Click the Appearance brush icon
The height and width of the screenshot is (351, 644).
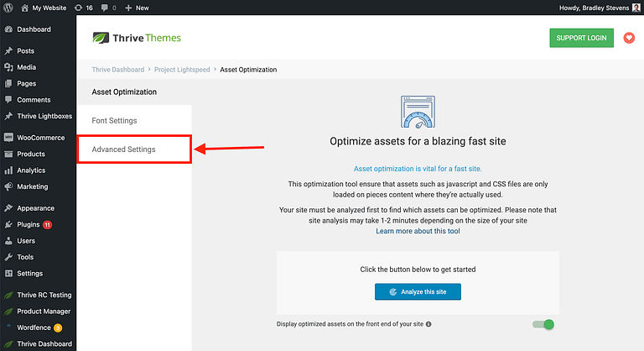8,208
